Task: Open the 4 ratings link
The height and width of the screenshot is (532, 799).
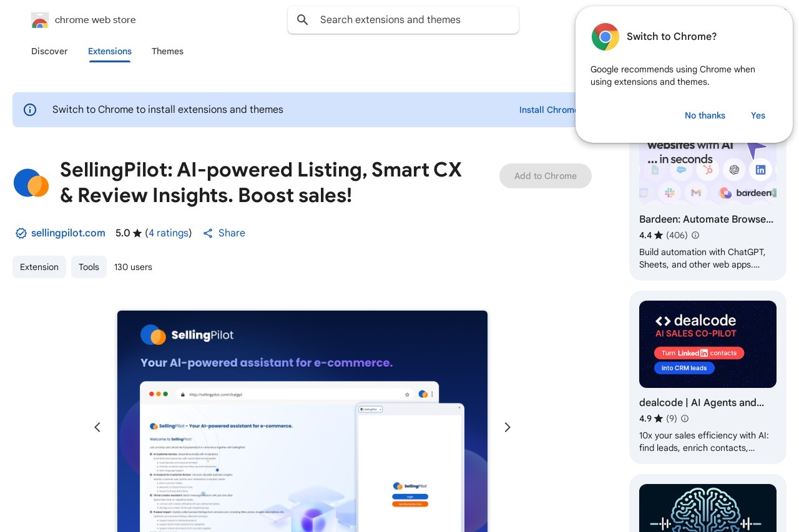Action: (169, 233)
